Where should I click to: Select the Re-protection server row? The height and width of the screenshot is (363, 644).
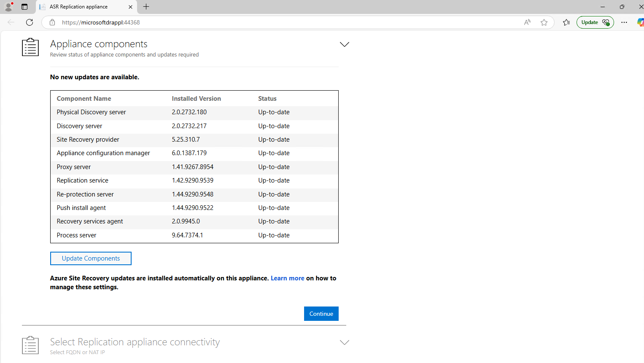coord(194,194)
